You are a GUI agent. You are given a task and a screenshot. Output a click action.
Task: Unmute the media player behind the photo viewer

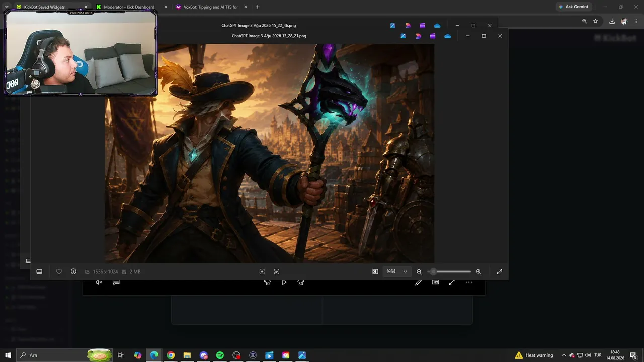[x=99, y=282]
